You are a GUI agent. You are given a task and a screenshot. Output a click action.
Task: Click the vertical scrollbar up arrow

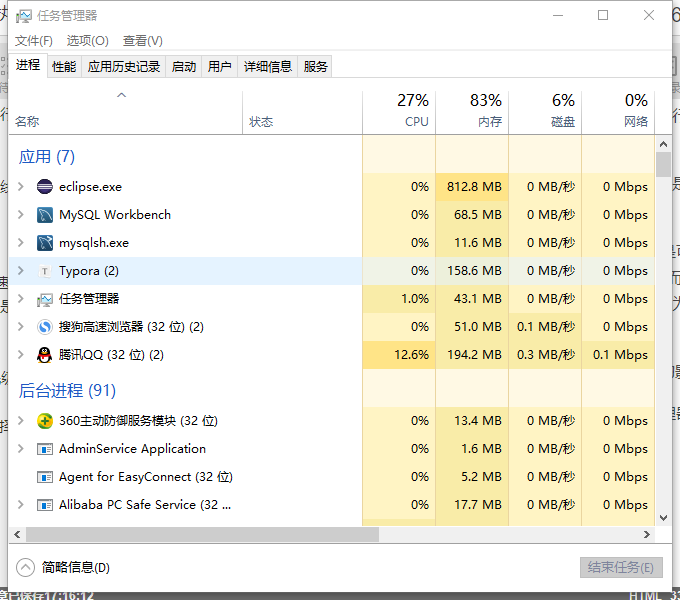point(663,143)
